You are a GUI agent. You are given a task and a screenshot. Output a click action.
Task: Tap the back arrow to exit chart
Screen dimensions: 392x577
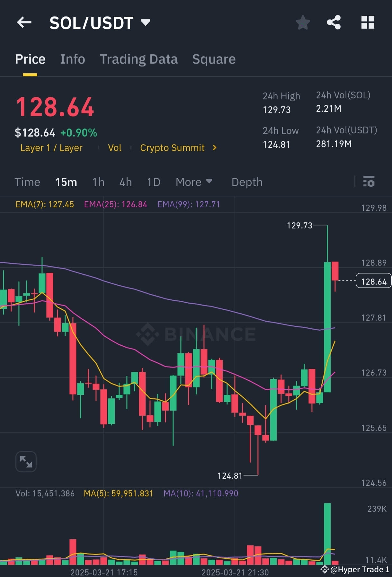tap(24, 22)
